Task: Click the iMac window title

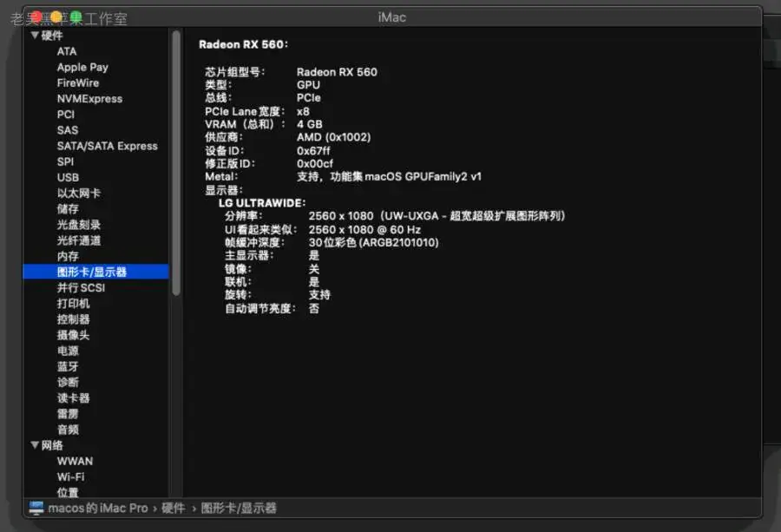Action: (x=392, y=17)
